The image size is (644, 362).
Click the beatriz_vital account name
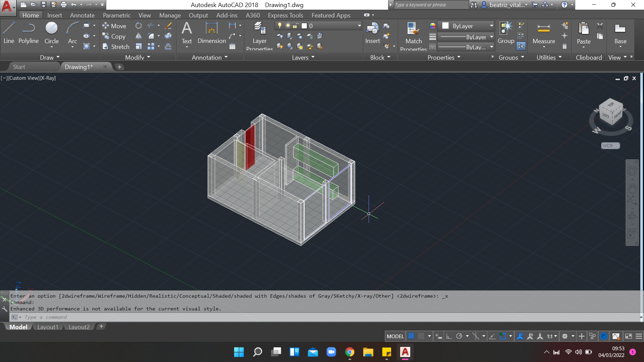pos(507,5)
